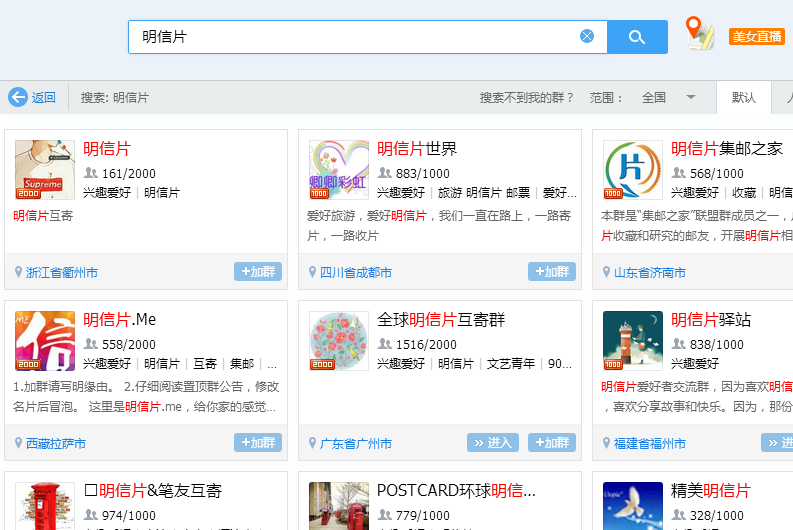
Task: Click the location pin beside 四川省成都市
Action: 312,272
